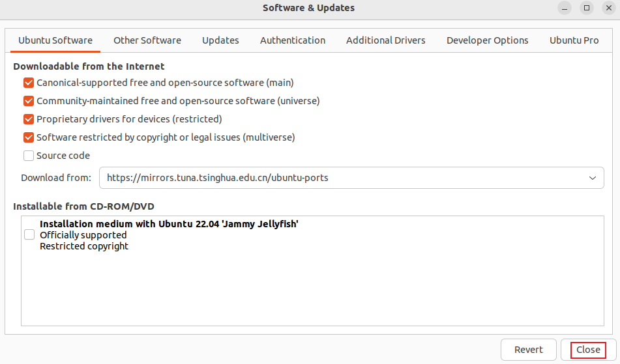Click the 'Officially supported' line
The image size is (620, 364).
point(83,235)
